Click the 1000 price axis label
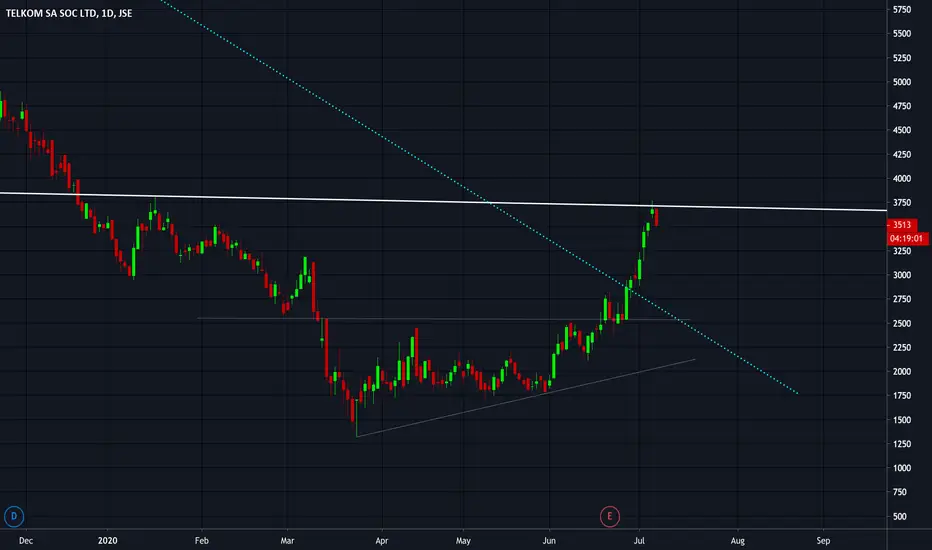932x550 pixels. tap(902, 468)
